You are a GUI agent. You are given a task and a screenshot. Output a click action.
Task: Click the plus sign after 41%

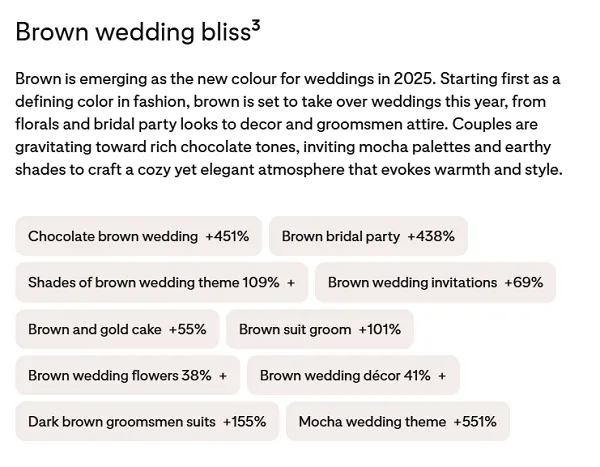pos(442,376)
